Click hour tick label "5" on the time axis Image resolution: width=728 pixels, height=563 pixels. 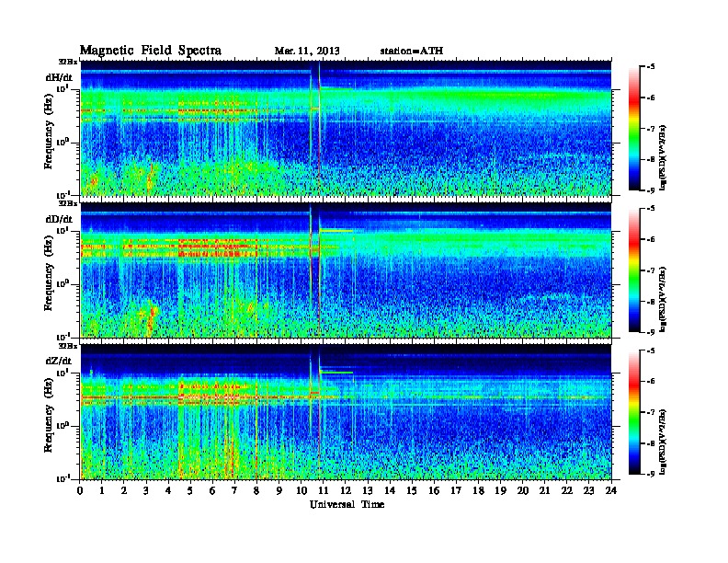click(x=190, y=490)
